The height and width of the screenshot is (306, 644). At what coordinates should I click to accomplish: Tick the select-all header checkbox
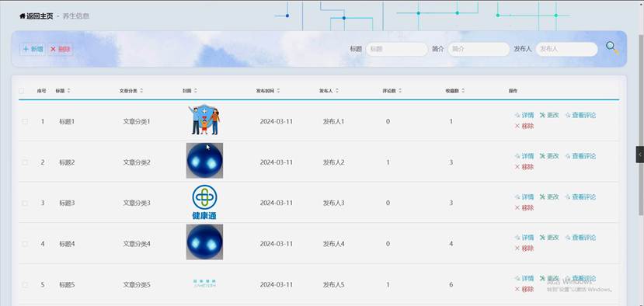point(21,91)
